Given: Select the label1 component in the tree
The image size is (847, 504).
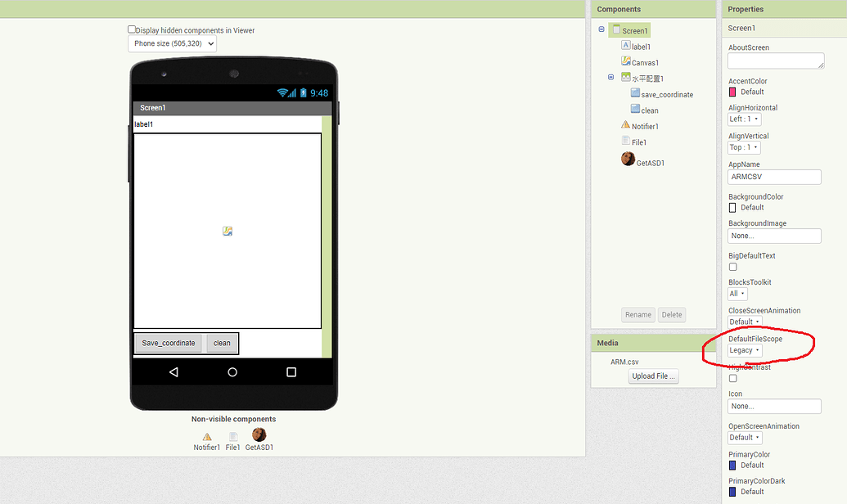Looking at the screenshot, I should pyautogui.click(x=638, y=46).
